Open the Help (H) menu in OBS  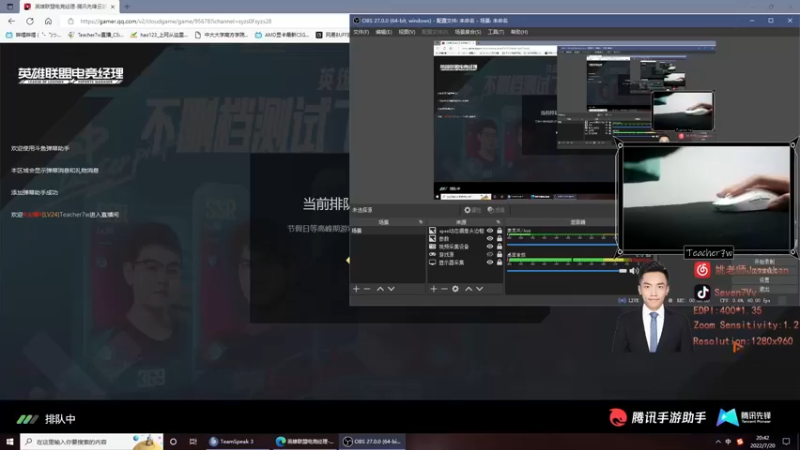tap(519, 32)
